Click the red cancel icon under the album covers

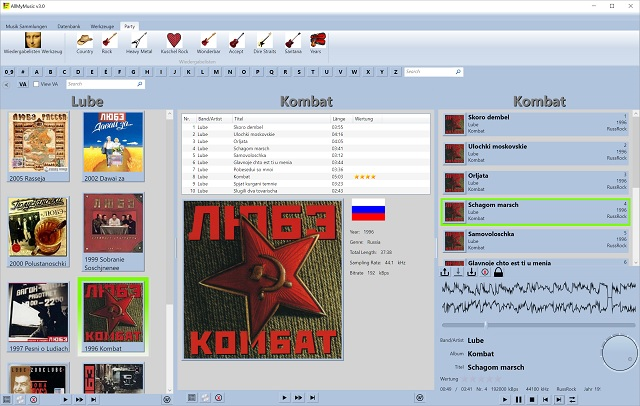tap(33, 399)
